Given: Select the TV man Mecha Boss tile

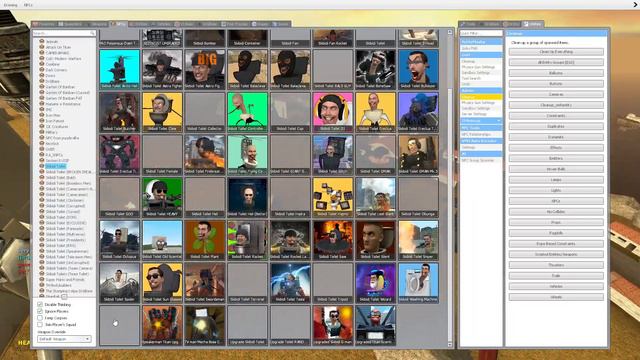Looking at the screenshot, I should (x=204, y=325).
